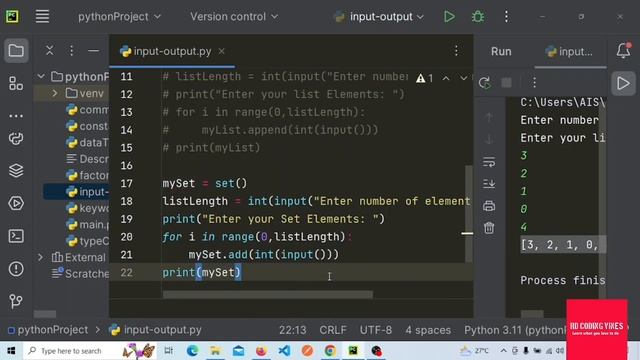Select the input... run tab

[569, 51]
